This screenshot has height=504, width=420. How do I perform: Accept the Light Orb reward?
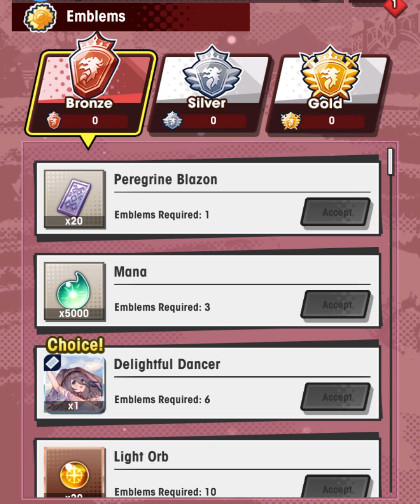336,486
